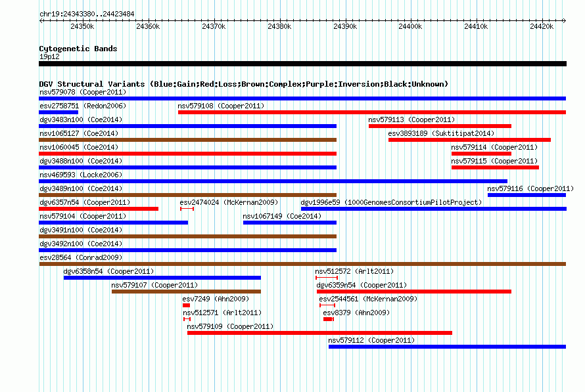
Task: Click nsv579112 (Cooper2011) label
Action: point(371,340)
